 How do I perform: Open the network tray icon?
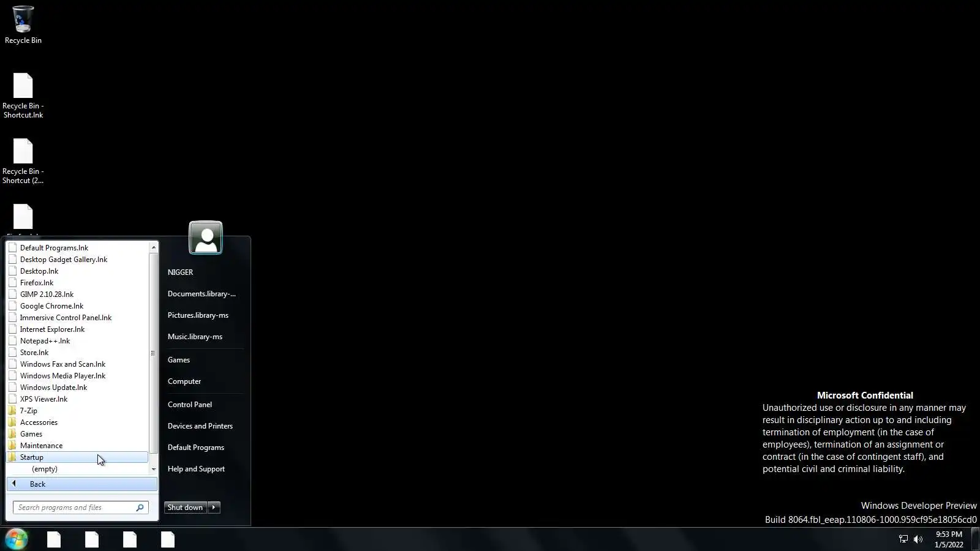click(903, 539)
